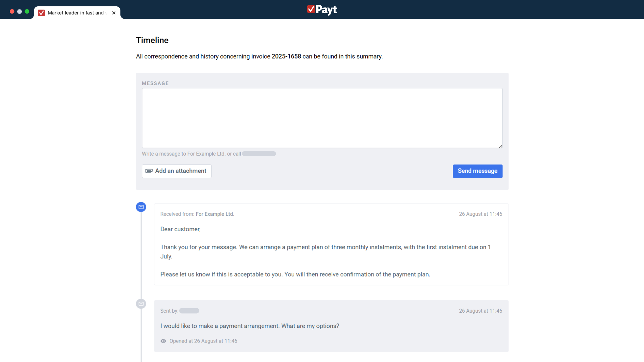Viewport: 644px width, 362px height.
Task: Click Add an attachment button
Action: (x=177, y=171)
